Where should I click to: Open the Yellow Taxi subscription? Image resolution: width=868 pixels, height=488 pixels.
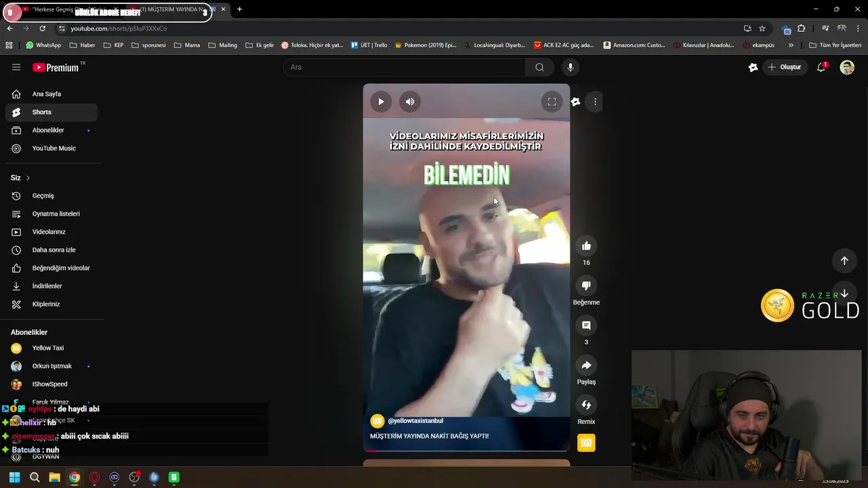pos(52,348)
